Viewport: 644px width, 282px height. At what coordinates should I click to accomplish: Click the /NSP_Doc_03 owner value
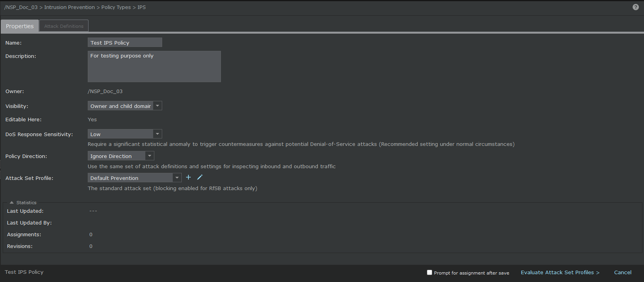click(105, 91)
